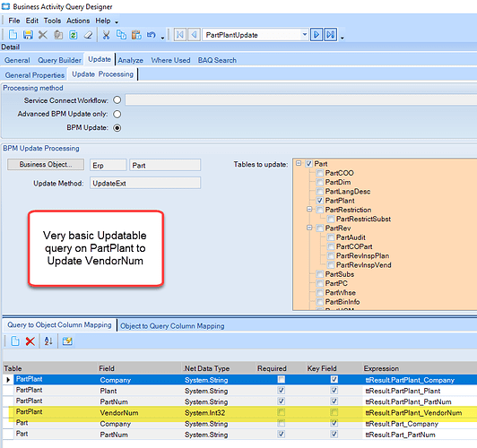477x448 pixels.
Task: Open Object to Query Column Mapping tab
Action: [x=172, y=326]
